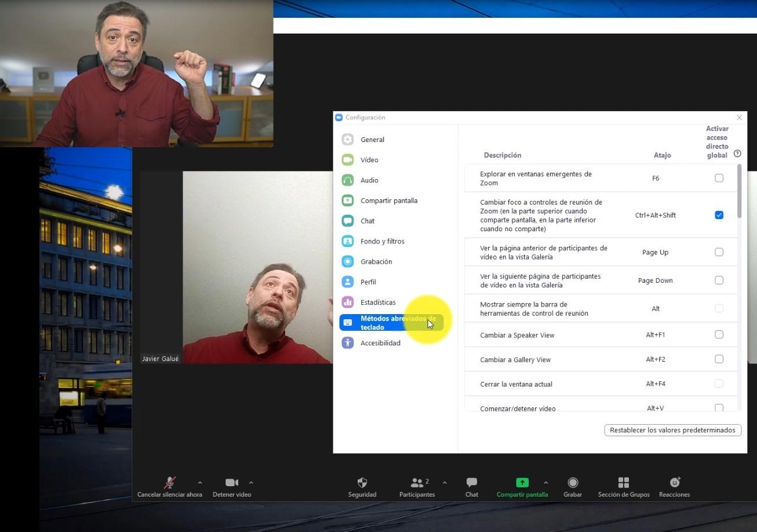Screen dimensions: 757x532
Task: Open Sección de Grupos breakout rooms
Action: click(x=624, y=483)
